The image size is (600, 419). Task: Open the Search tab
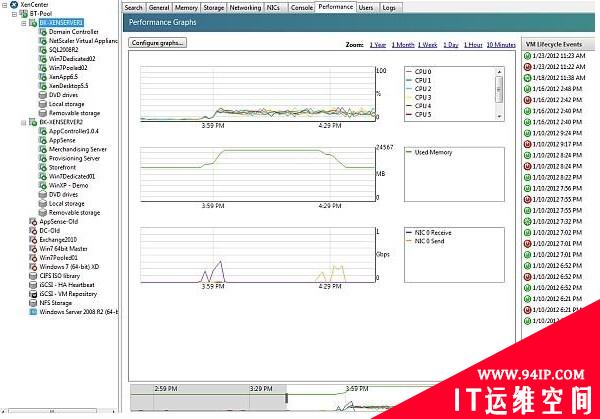pos(134,8)
